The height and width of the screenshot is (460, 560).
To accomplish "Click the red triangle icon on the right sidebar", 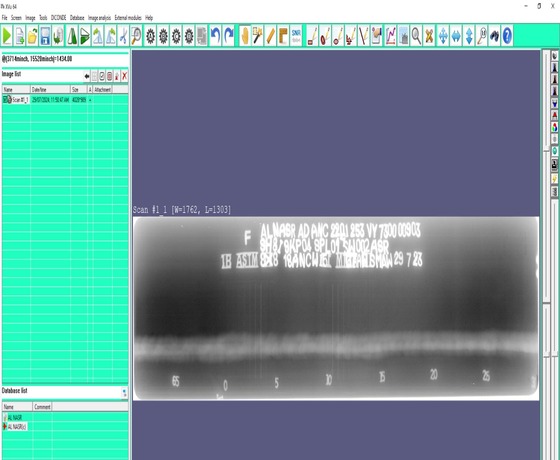I will pyautogui.click(x=554, y=115).
